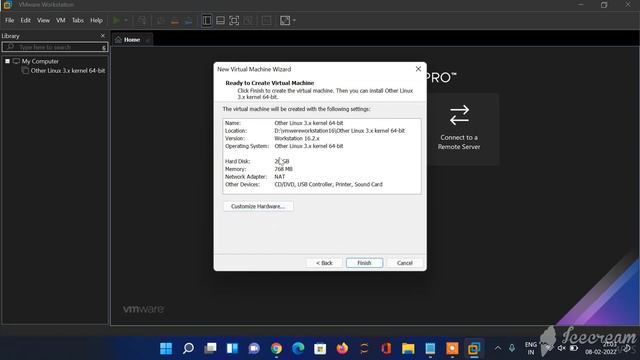Click the Workstation 16.2.x version value
The width and height of the screenshot is (640, 360).
(x=297, y=138)
